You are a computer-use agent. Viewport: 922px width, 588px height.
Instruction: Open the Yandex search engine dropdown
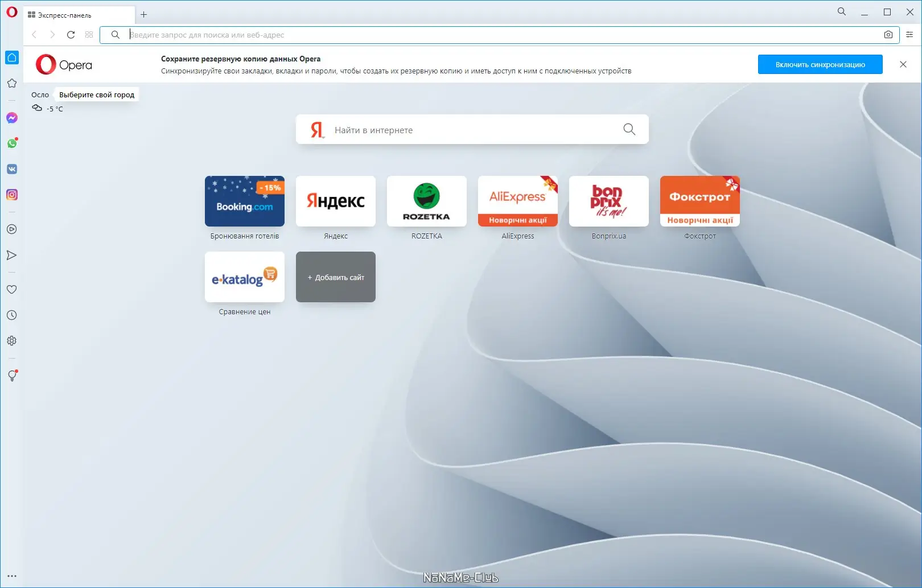(318, 130)
